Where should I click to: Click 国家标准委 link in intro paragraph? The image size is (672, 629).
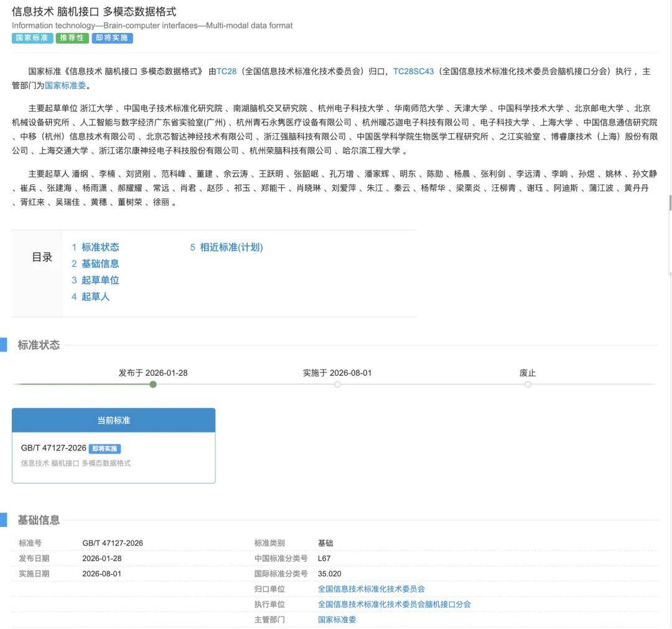(65, 86)
